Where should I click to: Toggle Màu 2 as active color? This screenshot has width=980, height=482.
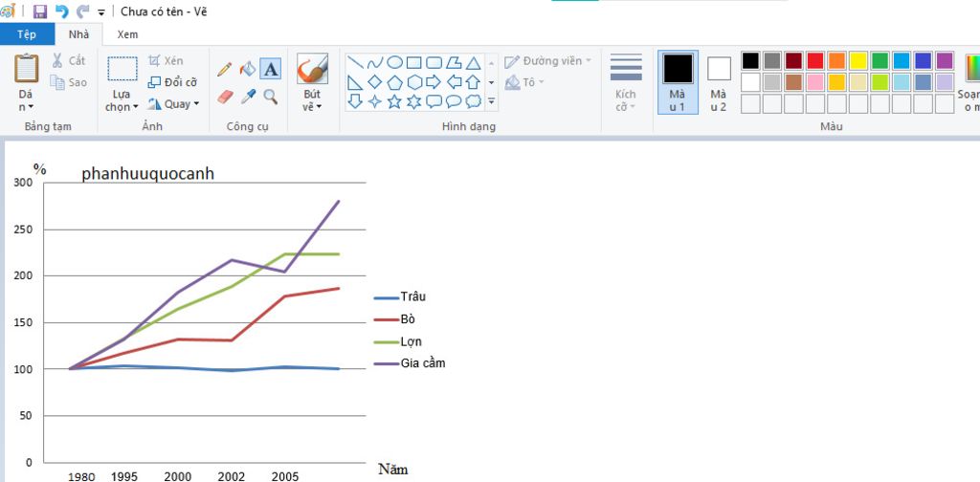coord(719,81)
